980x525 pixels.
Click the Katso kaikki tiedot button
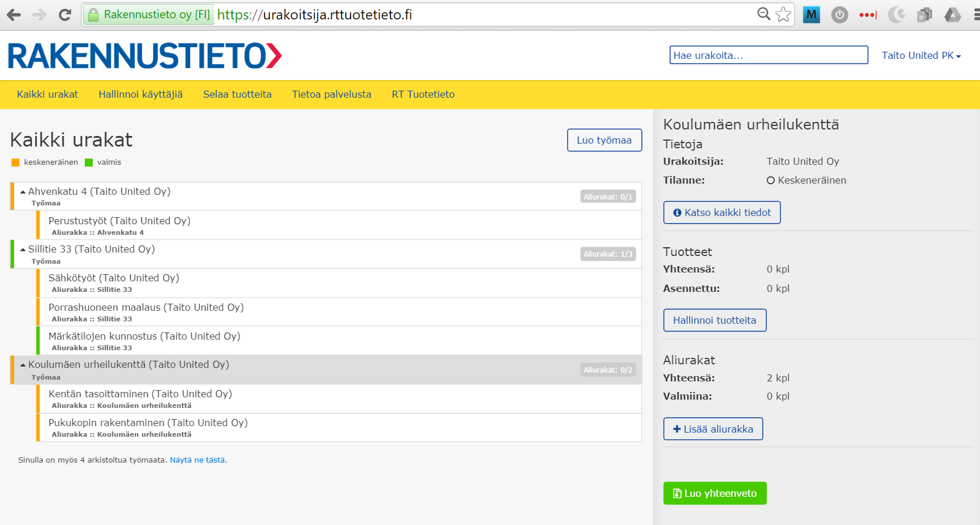pos(722,212)
